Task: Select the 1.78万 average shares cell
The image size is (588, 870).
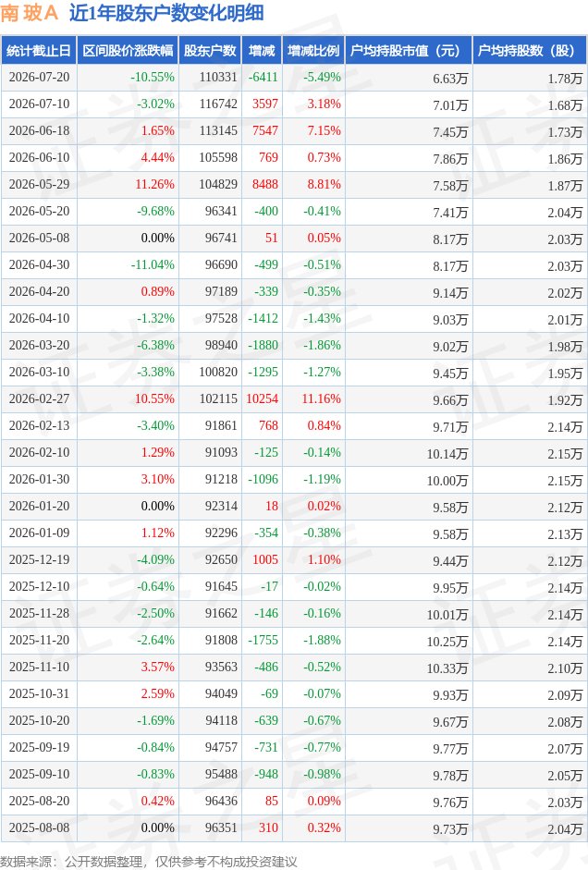Action: 565,79
